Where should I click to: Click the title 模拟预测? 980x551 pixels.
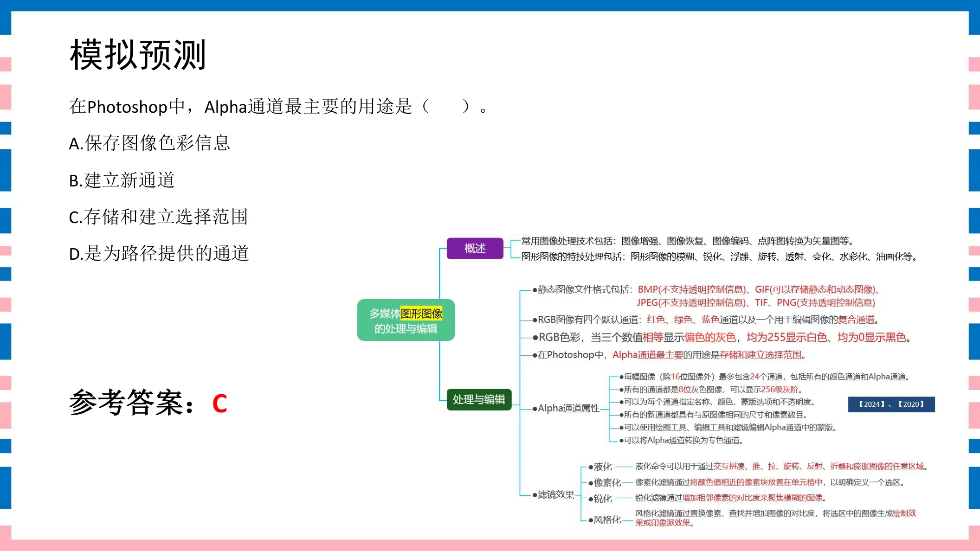coord(138,55)
